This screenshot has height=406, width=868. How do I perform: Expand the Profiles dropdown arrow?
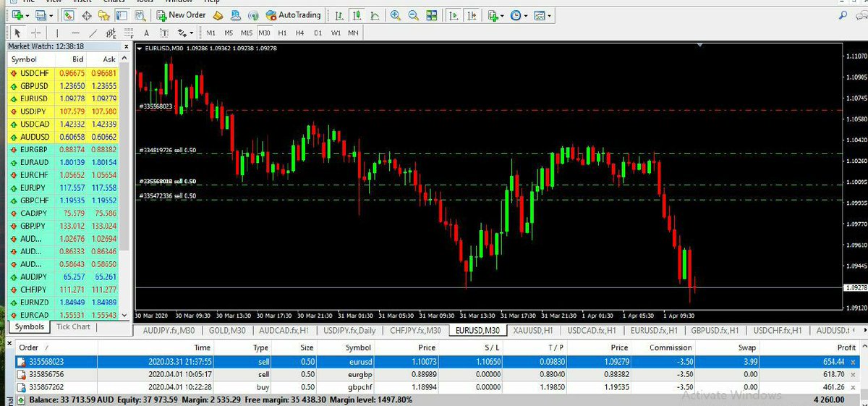point(51,16)
